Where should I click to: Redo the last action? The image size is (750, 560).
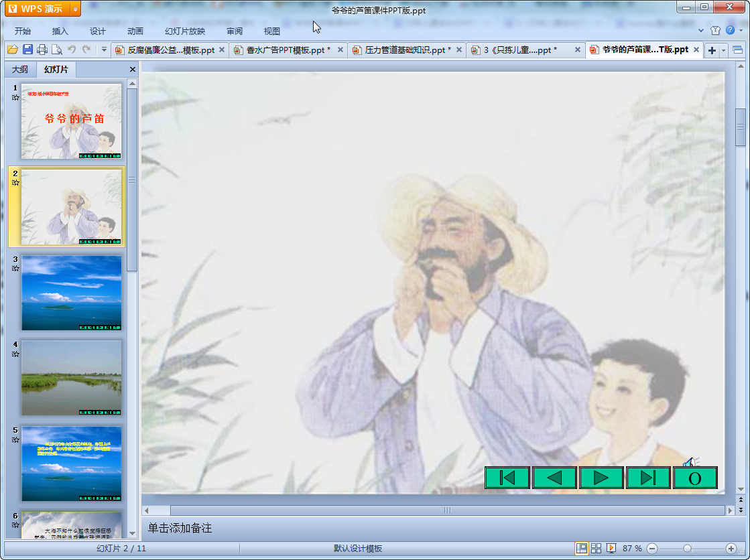click(86, 50)
